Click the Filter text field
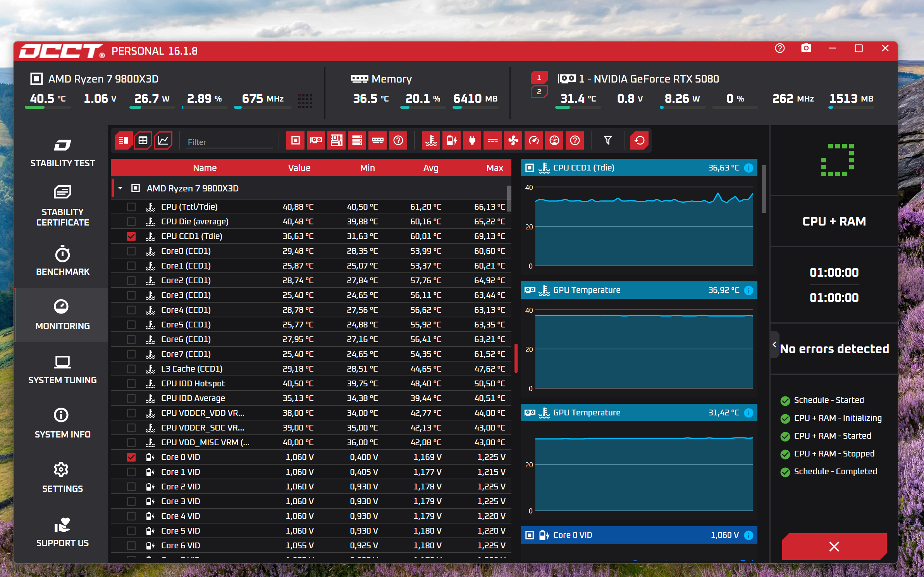924x577 pixels. pos(229,142)
